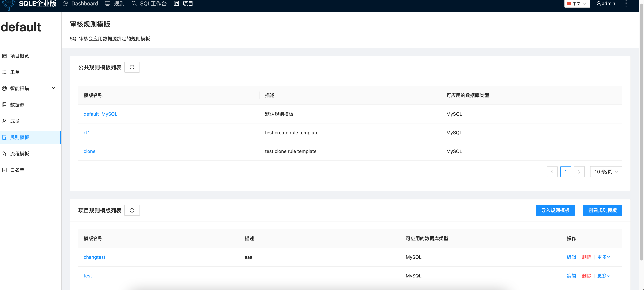Click 编辑 for the test template
Screen dimensions: 644x290
[571, 275]
